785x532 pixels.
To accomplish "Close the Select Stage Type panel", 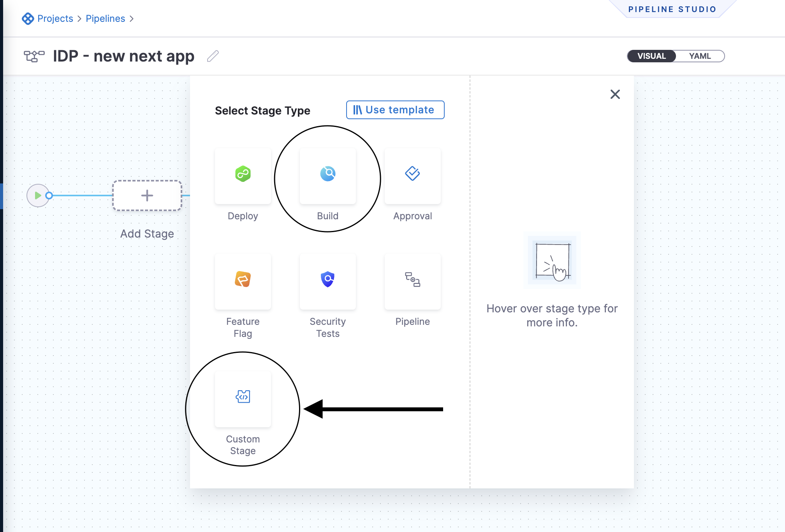I will (x=615, y=94).
